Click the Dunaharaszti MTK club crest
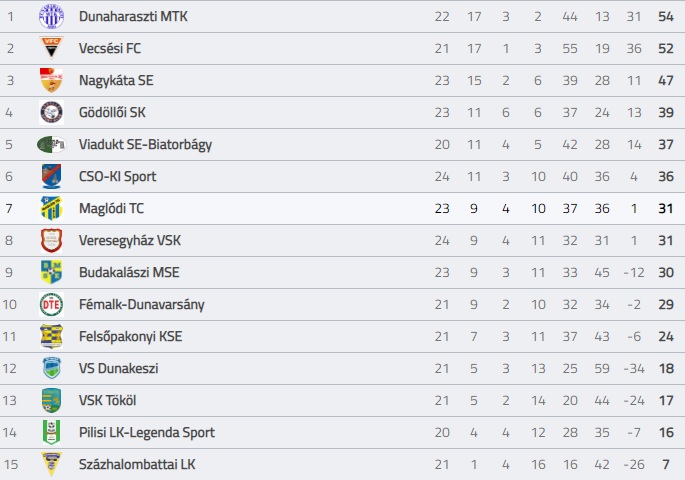Image resolution: width=685 pixels, height=480 pixels. coord(52,17)
